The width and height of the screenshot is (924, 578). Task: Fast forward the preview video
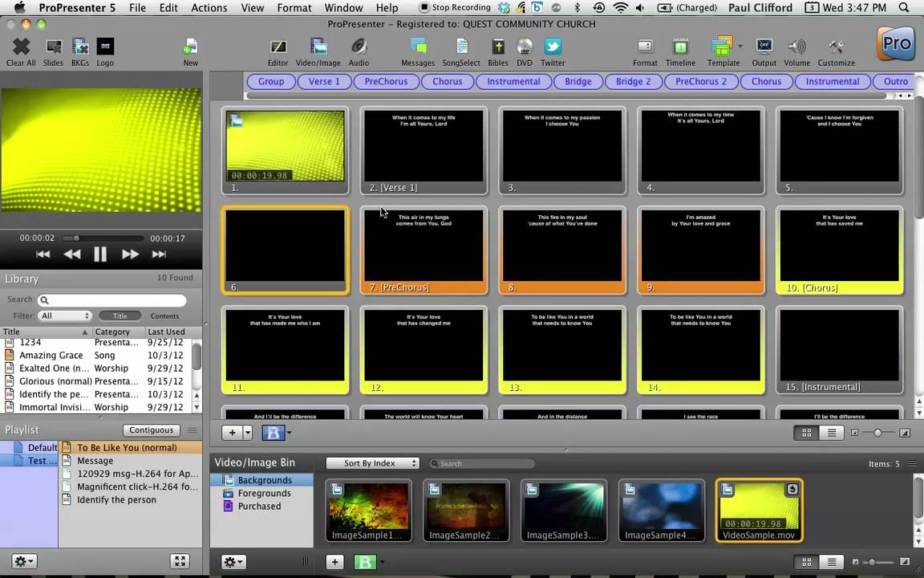pos(130,254)
